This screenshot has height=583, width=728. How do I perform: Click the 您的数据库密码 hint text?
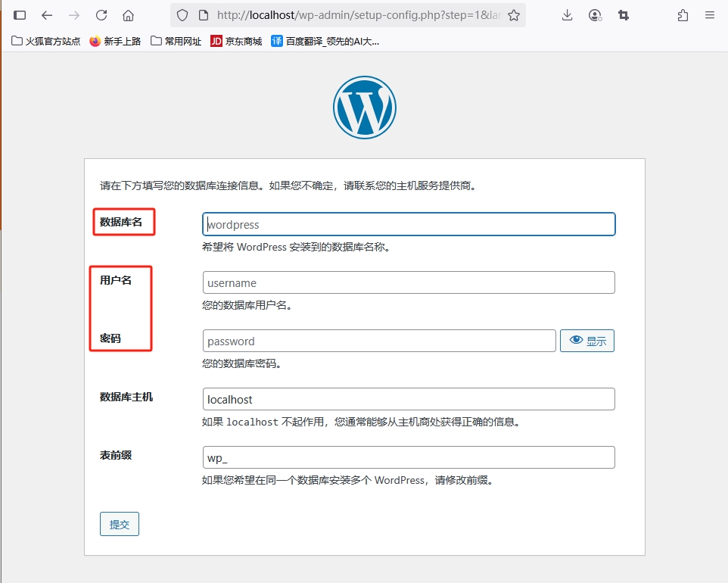242,363
